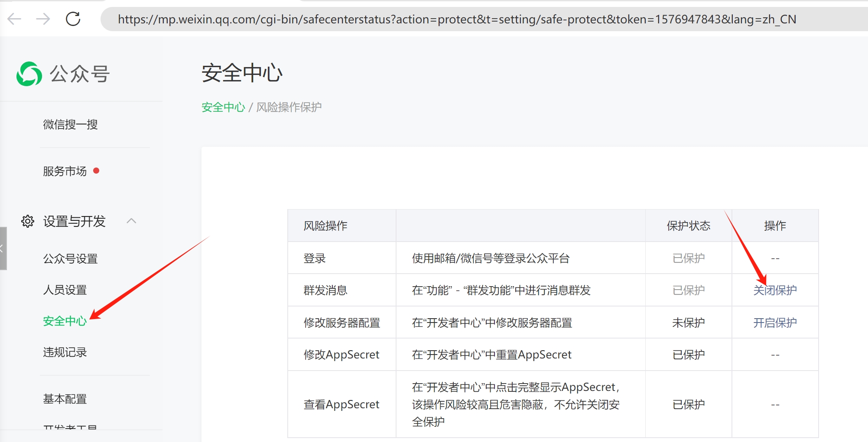
Task: Go forward with the browser forward arrow
Action: pos(43,19)
